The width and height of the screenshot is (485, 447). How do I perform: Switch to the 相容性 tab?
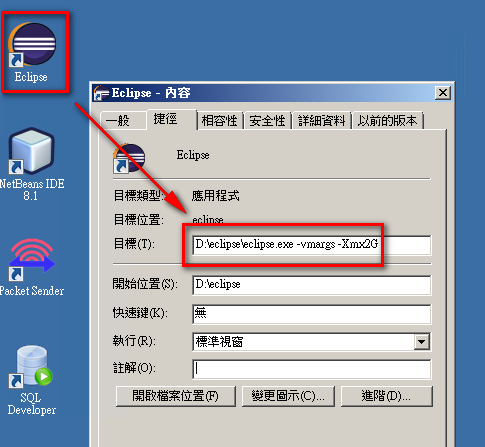(x=219, y=120)
